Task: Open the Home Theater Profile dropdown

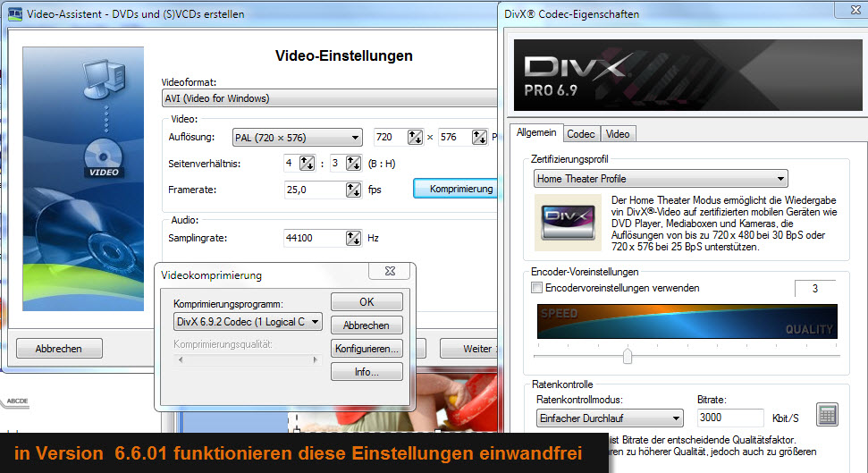Action: click(661, 179)
